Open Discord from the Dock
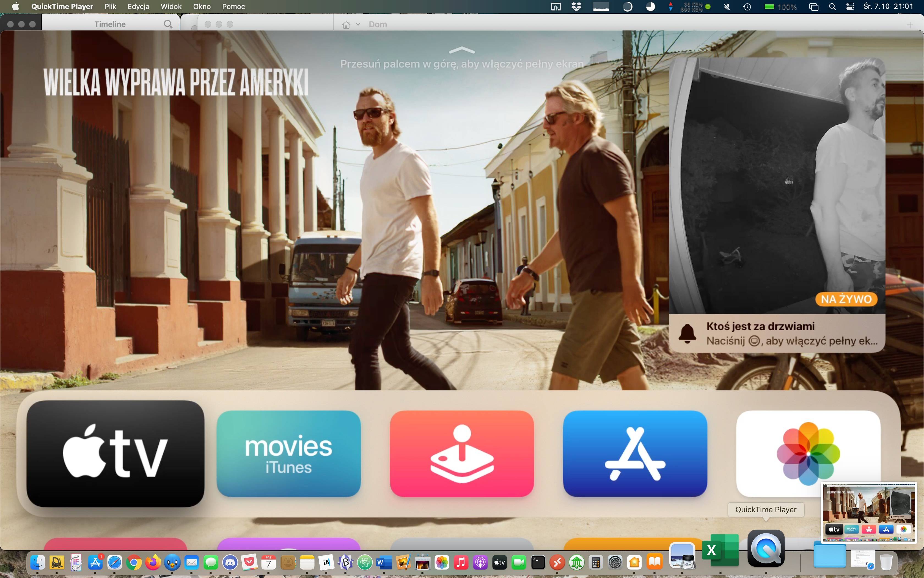The image size is (924, 578). 230,562
